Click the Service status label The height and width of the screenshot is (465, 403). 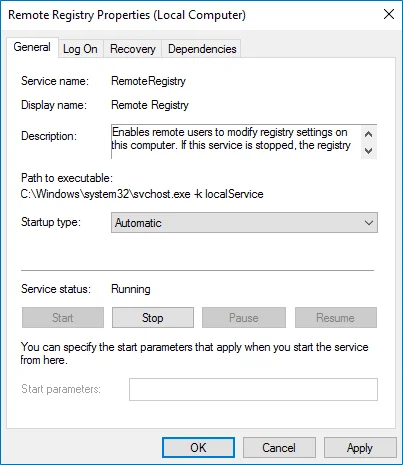click(x=56, y=289)
